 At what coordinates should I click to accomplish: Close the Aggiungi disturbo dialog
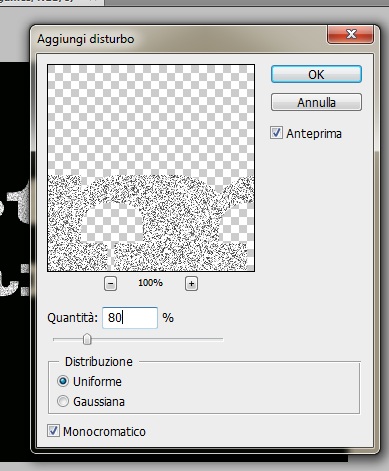tap(350, 34)
